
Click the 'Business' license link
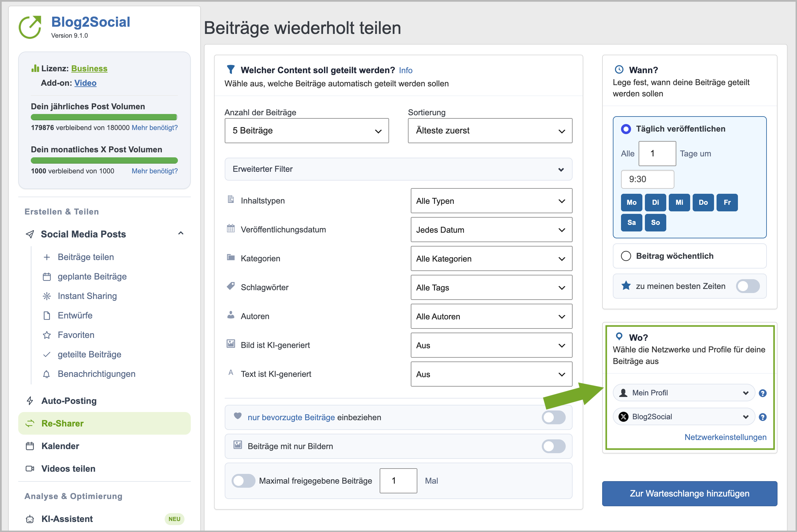tap(89, 68)
